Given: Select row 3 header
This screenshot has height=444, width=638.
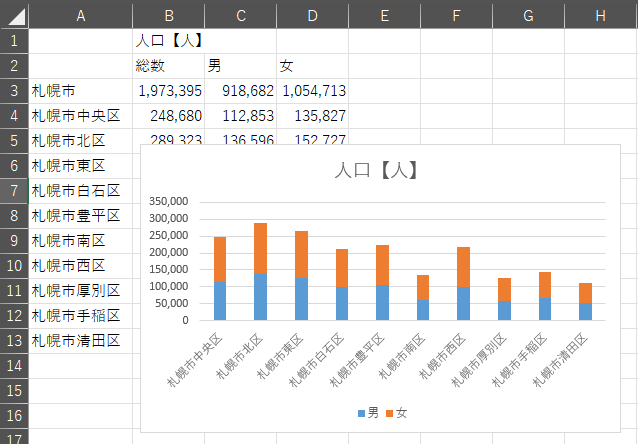Looking at the screenshot, I should pyautogui.click(x=14, y=90).
